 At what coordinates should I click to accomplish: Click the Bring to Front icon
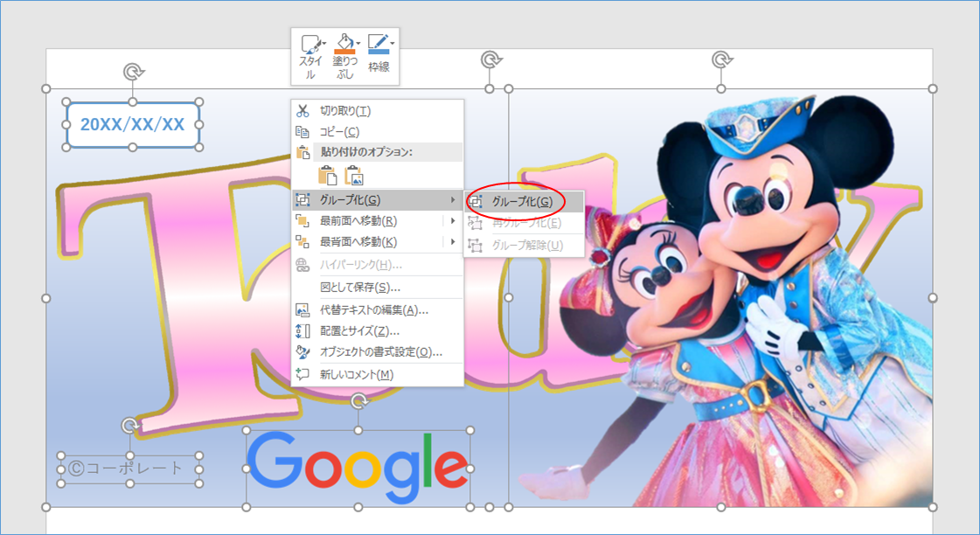(302, 220)
